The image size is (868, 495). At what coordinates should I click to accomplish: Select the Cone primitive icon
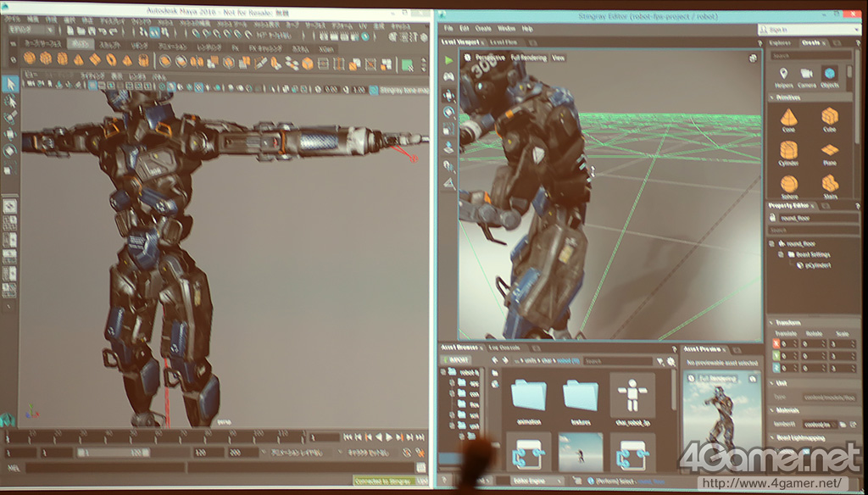(788, 118)
